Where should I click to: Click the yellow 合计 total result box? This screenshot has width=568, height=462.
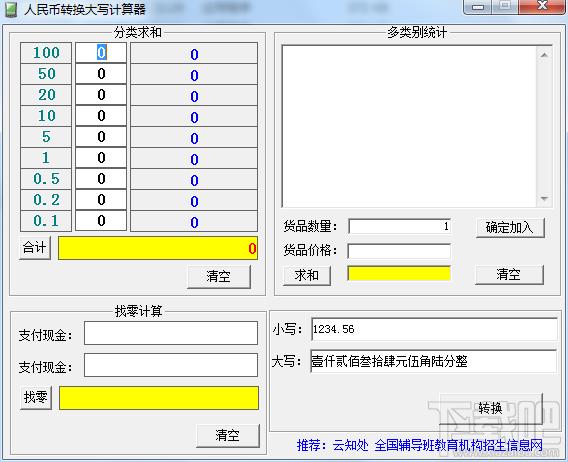pos(158,248)
